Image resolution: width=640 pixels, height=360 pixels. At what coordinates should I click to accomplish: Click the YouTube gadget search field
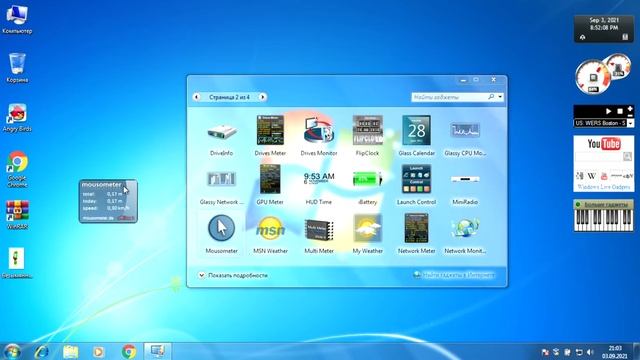click(598, 157)
